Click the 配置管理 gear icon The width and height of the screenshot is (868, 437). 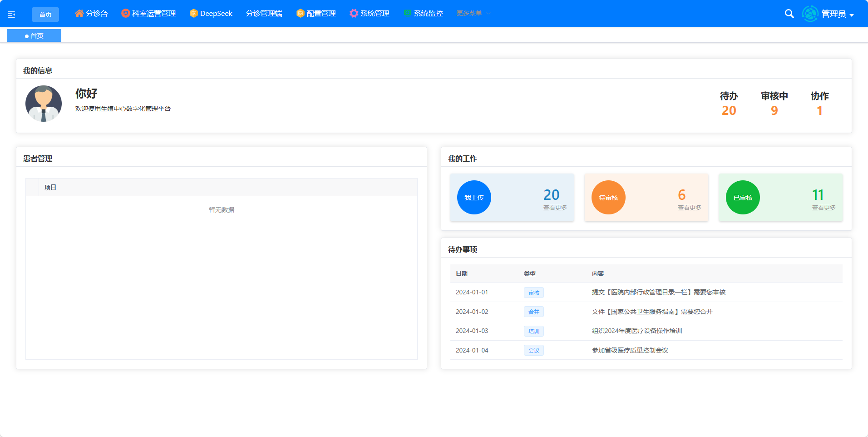click(x=299, y=13)
